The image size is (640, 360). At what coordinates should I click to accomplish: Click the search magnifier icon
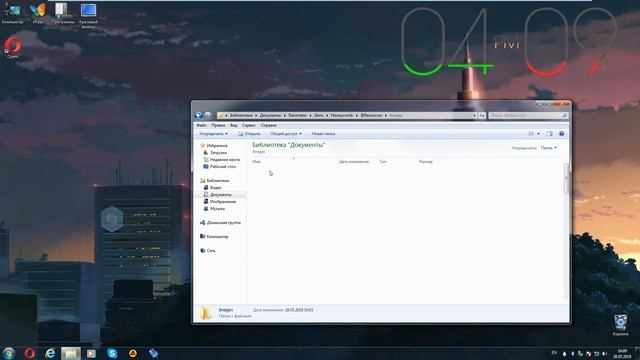[565, 116]
